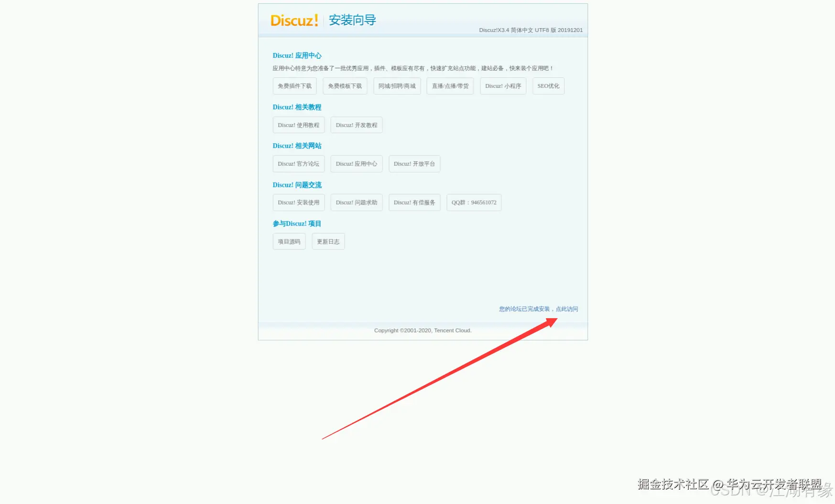Open Discuz! 问题求助
Image resolution: width=835 pixels, height=504 pixels.
point(357,203)
